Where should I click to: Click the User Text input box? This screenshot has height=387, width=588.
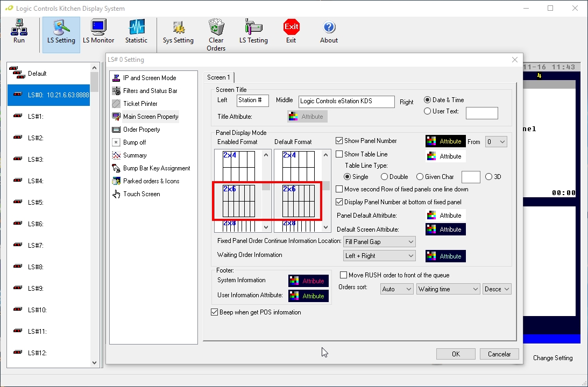pyautogui.click(x=482, y=113)
